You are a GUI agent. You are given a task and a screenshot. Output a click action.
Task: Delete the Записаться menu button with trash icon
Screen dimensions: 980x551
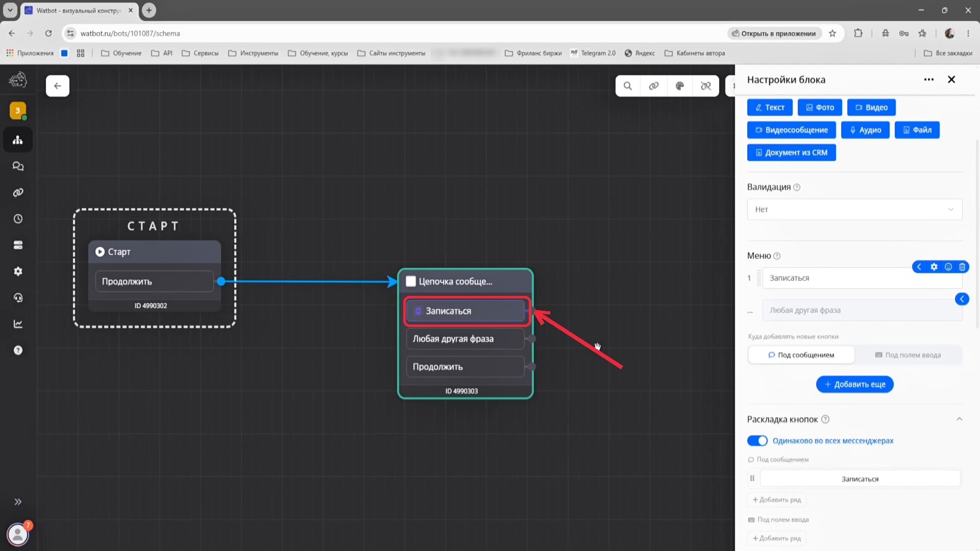[x=962, y=267]
